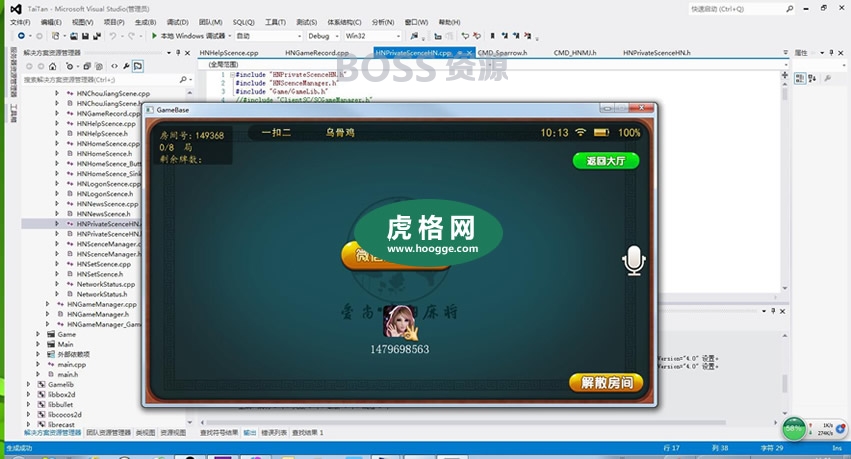Screen dimensions: 851x459
Task: Select NetworkStatus.cpp in Solution Explorer
Action: tap(106, 284)
